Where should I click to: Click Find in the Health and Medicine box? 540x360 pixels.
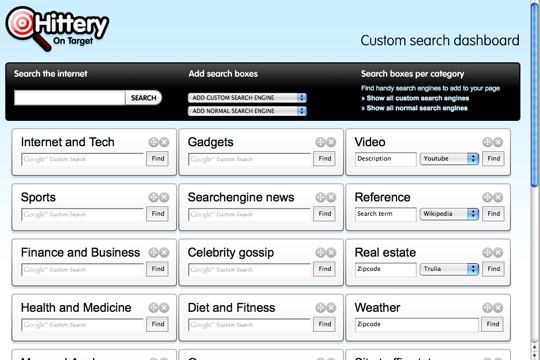click(x=158, y=324)
